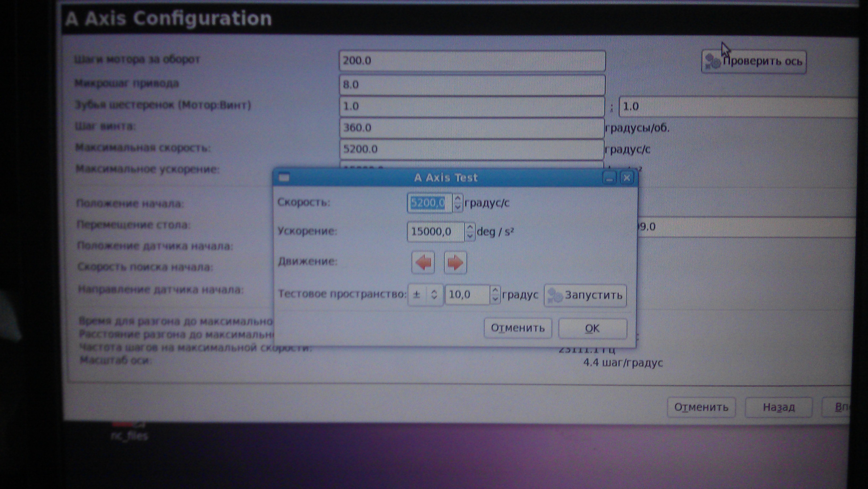Decrease the Ускорение spinner value
Image resolution: width=868 pixels, height=489 pixels.
coord(470,236)
